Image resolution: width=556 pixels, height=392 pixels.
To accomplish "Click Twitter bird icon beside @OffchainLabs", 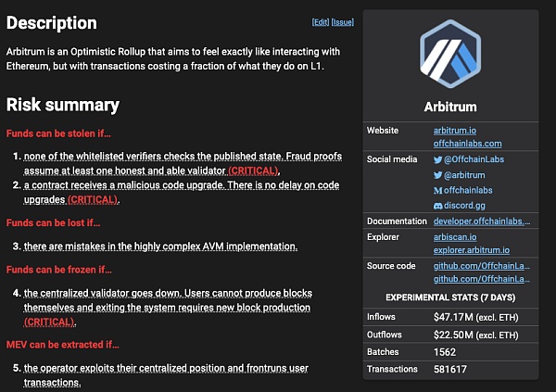I will click(x=438, y=159).
